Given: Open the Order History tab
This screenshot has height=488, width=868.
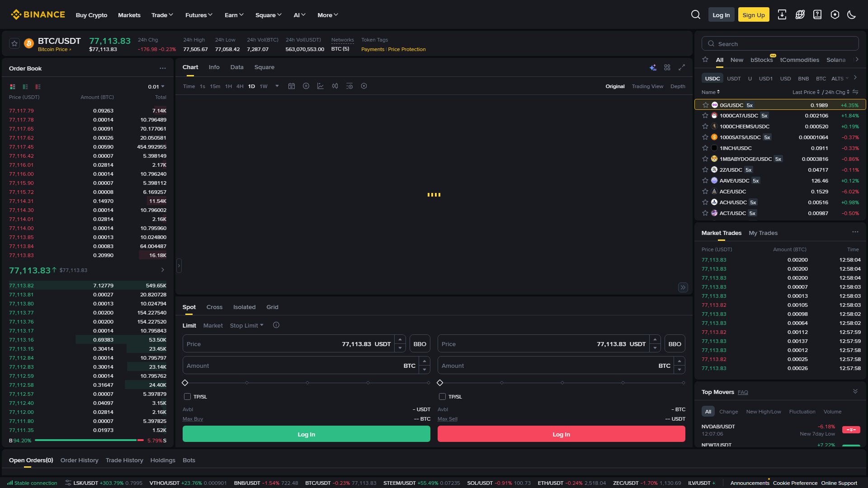Looking at the screenshot, I should click(x=80, y=460).
